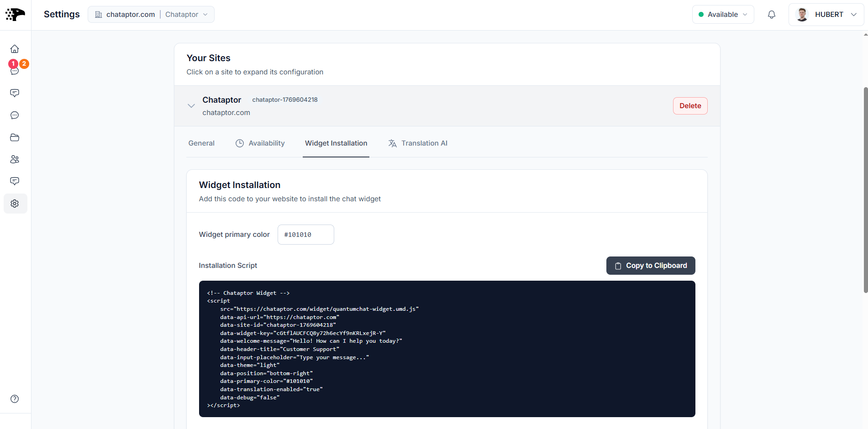Click the "Settings" page title
868x429 pixels.
coord(62,14)
